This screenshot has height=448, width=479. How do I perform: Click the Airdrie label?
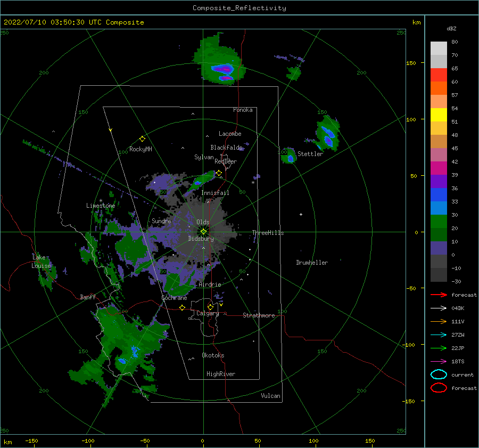[x=210, y=284]
